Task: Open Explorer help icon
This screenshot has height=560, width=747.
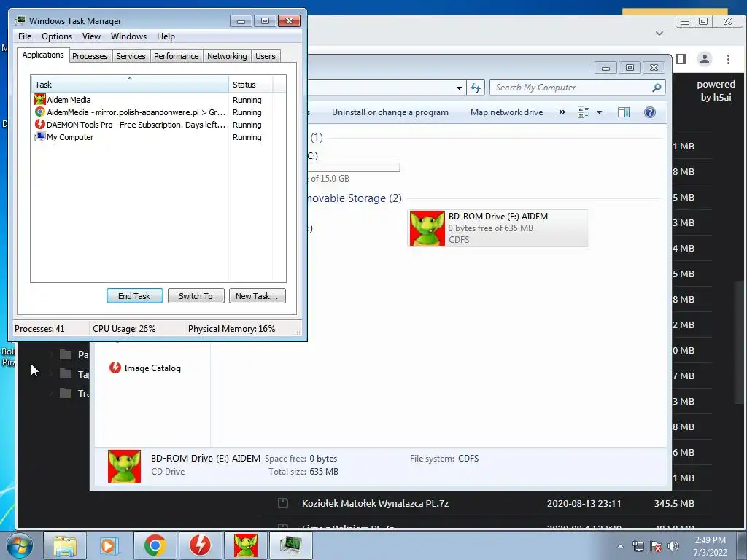Action: tap(650, 112)
